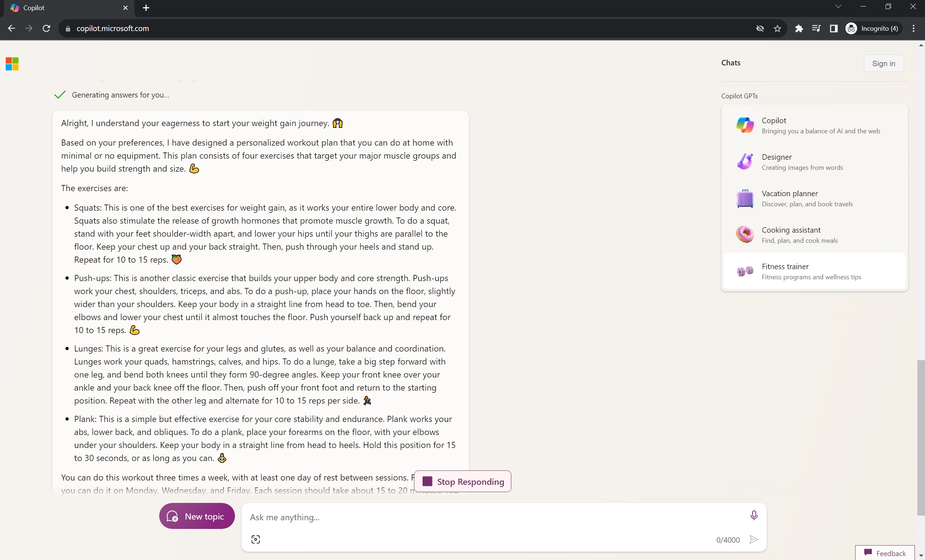925x560 pixels.
Task: Click the Stop Responding button
Action: (462, 481)
